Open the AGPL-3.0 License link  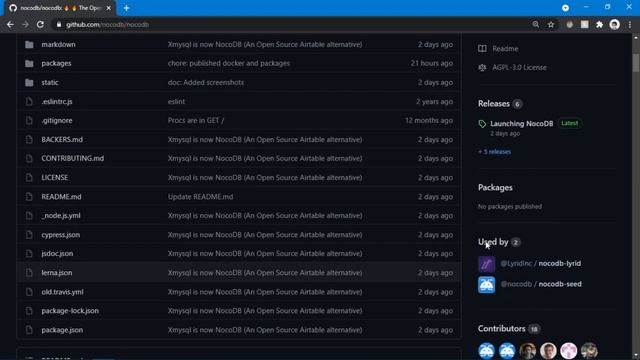(519, 67)
